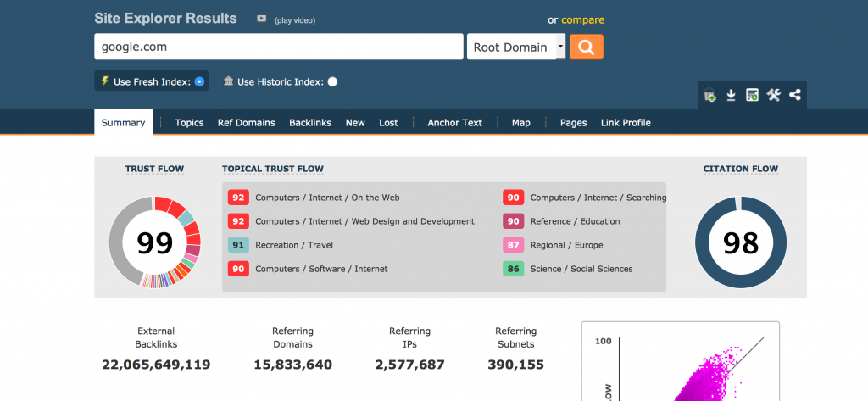Screen dimensions: 868x401
Task: Click Reference / Education topic
Action: [x=576, y=221]
